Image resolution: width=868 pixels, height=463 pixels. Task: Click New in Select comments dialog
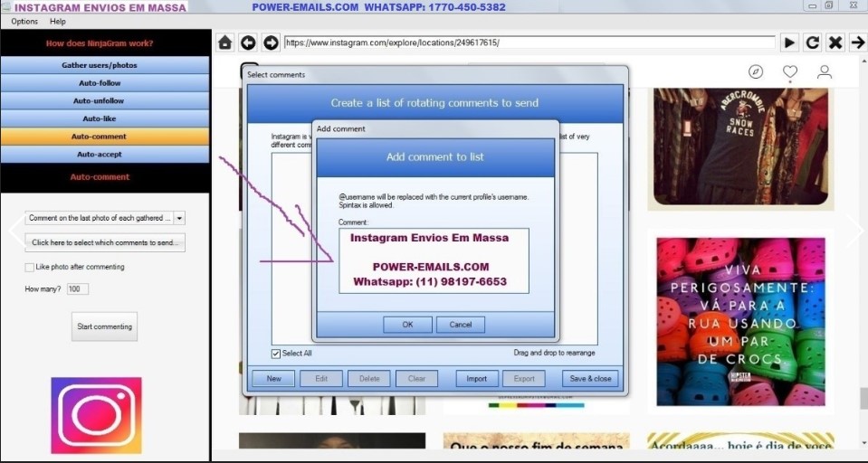click(273, 378)
